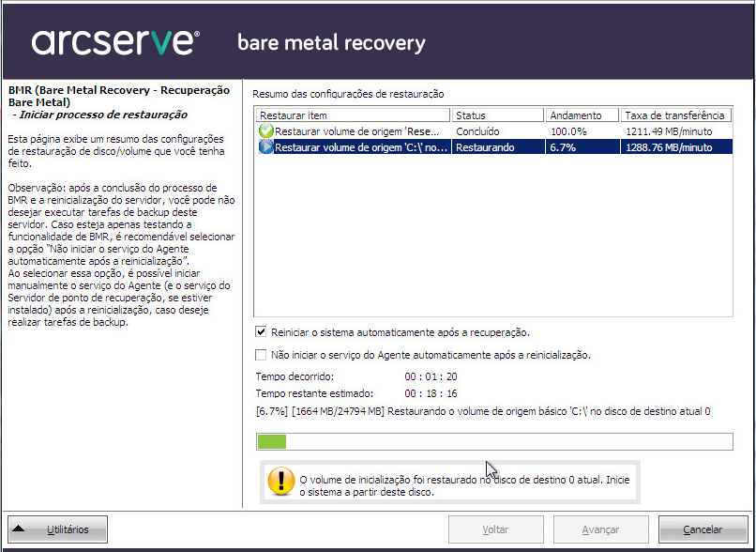Click the Voltar button
Screen dimensions: 756x552
(x=495, y=529)
